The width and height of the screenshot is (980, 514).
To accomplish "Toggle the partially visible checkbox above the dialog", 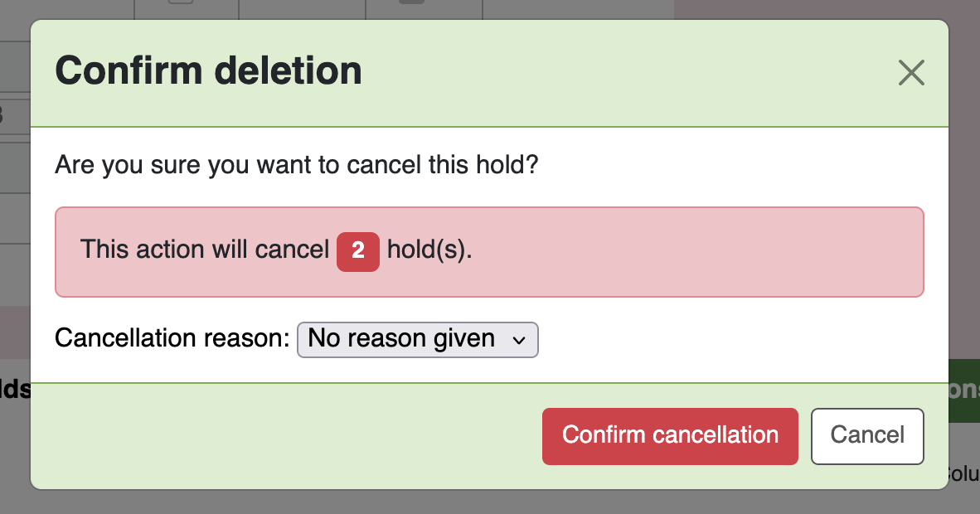I will (x=181, y=2).
